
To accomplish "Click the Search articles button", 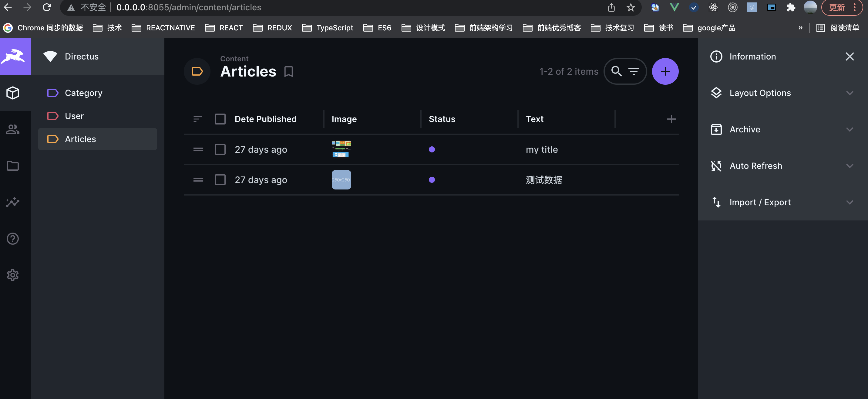I will pyautogui.click(x=617, y=71).
